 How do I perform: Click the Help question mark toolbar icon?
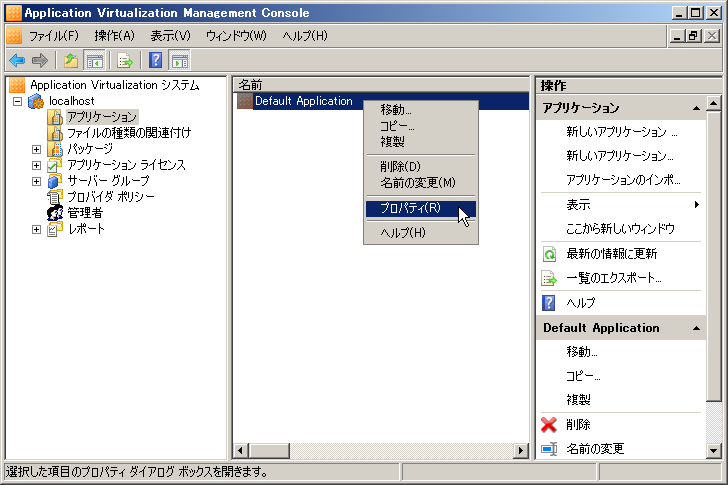point(156,60)
